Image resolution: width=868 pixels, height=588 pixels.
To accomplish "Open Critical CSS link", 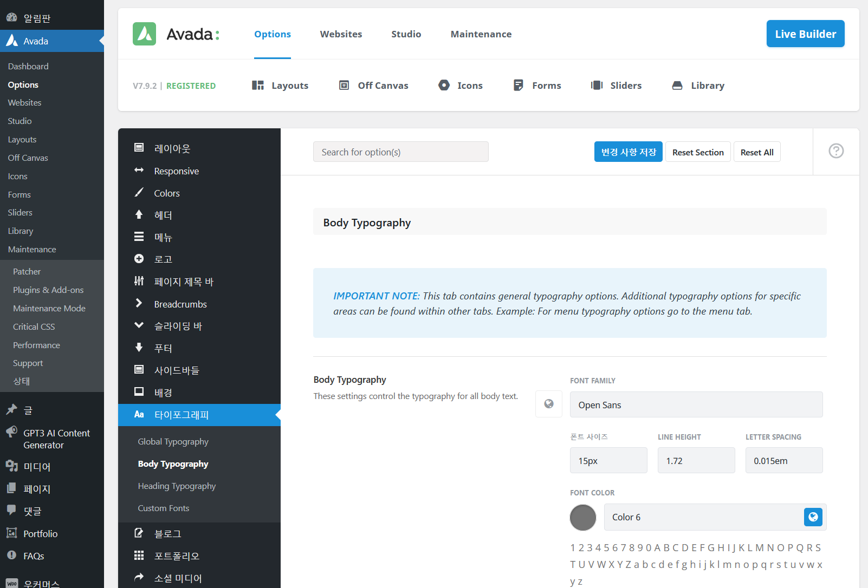I will (34, 326).
